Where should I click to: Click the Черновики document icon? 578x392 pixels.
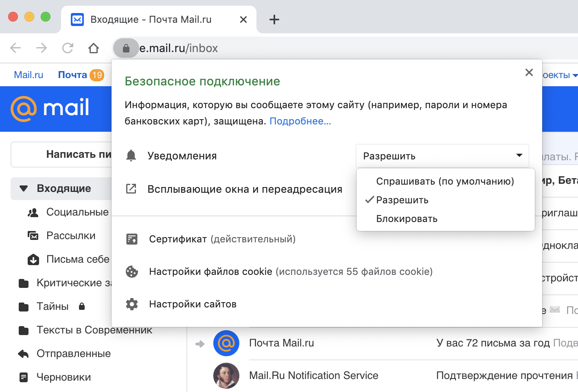click(24, 377)
